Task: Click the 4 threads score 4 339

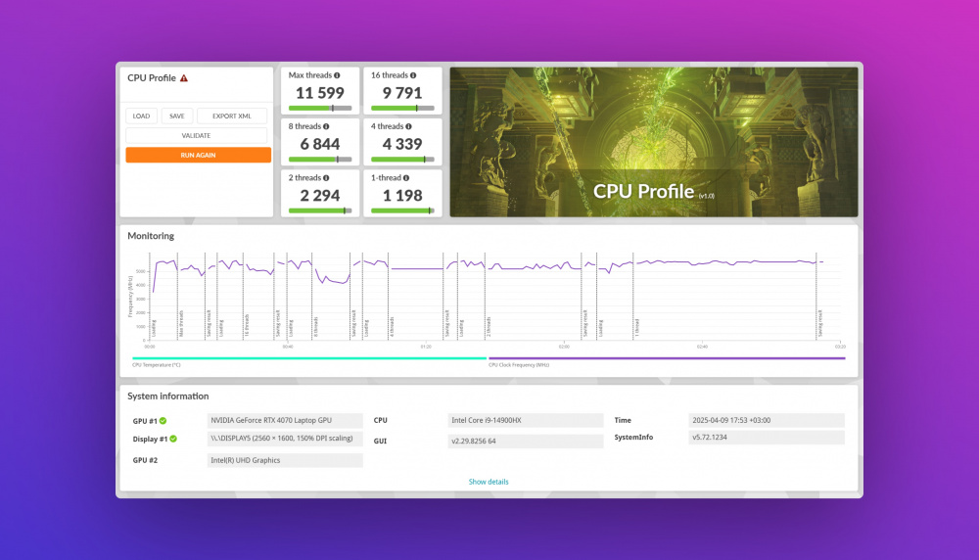Action: (402, 144)
